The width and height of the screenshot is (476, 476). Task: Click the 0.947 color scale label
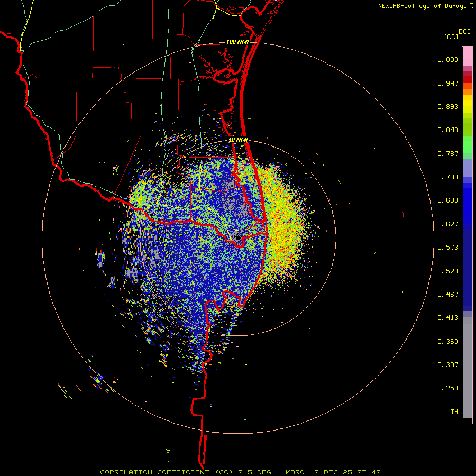point(448,83)
